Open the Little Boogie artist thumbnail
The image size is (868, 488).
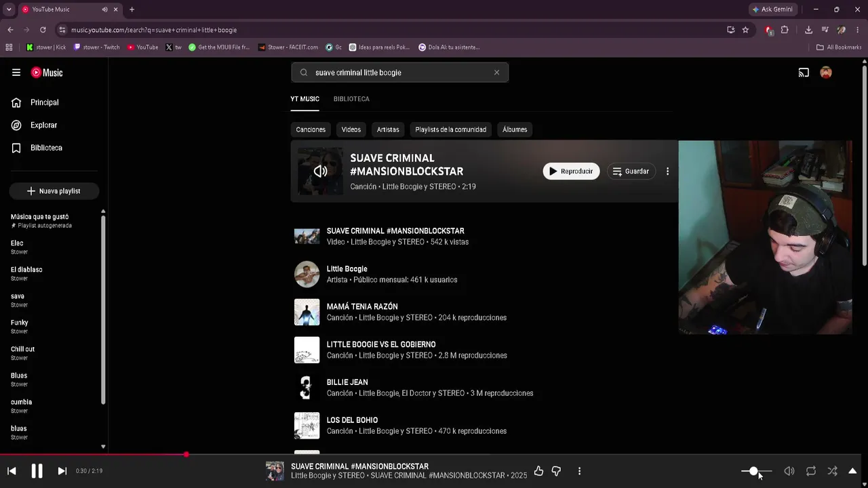[307, 274]
